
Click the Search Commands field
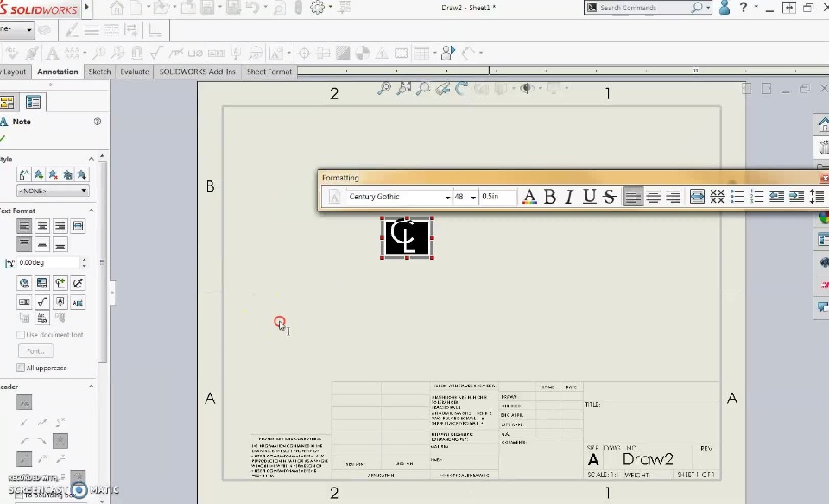[642, 8]
